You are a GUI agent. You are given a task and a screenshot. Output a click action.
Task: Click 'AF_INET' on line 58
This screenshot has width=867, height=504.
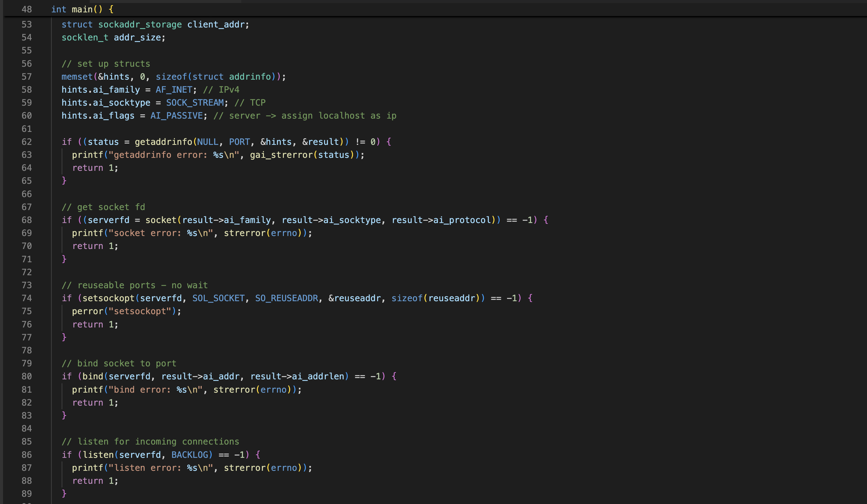pos(174,90)
